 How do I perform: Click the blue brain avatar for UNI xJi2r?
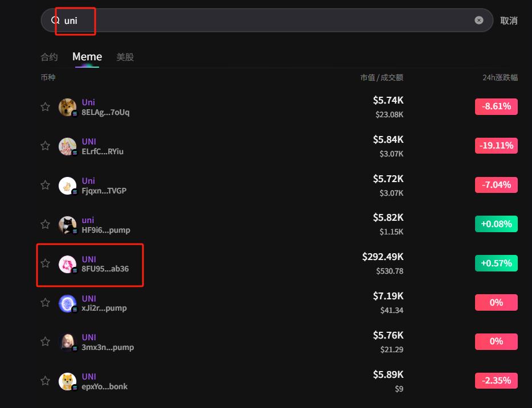pyautogui.click(x=67, y=303)
